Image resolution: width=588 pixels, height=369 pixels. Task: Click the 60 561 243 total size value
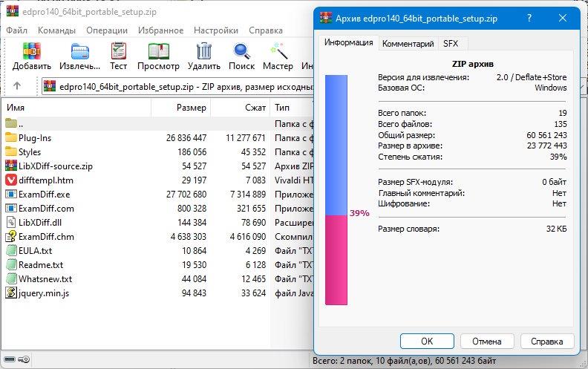pyautogui.click(x=546, y=135)
